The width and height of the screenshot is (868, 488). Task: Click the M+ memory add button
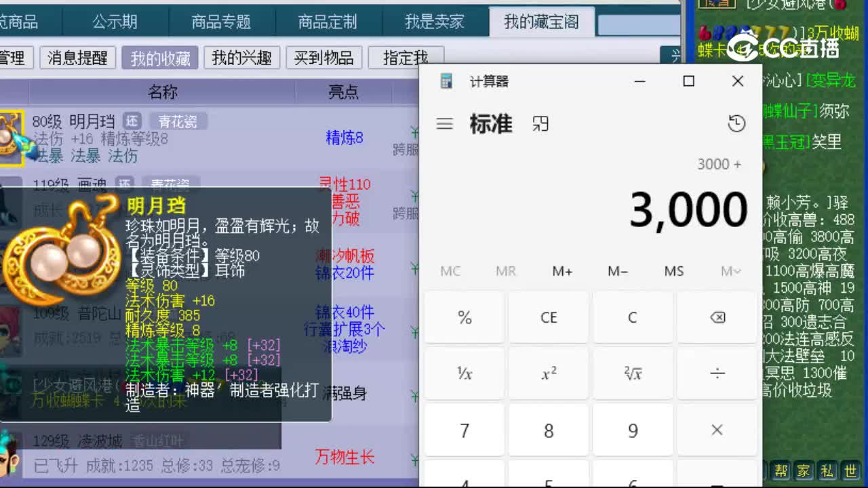pyautogui.click(x=562, y=271)
